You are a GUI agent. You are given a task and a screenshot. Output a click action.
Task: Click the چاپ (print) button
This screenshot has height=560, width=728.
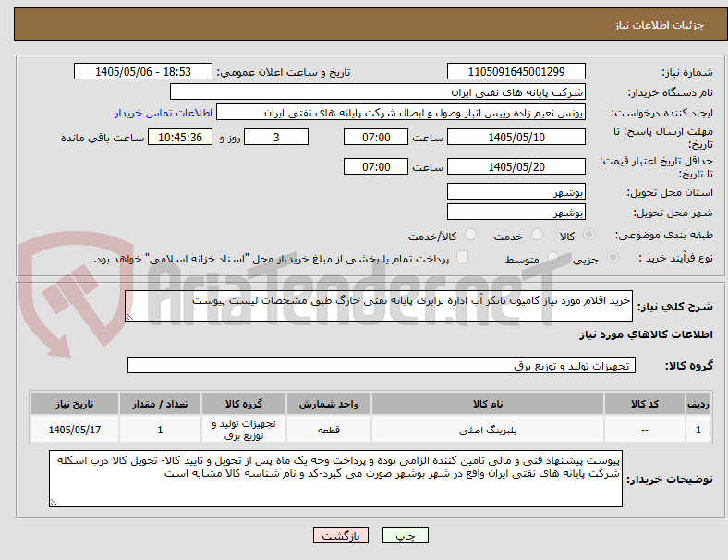[405, 535]
